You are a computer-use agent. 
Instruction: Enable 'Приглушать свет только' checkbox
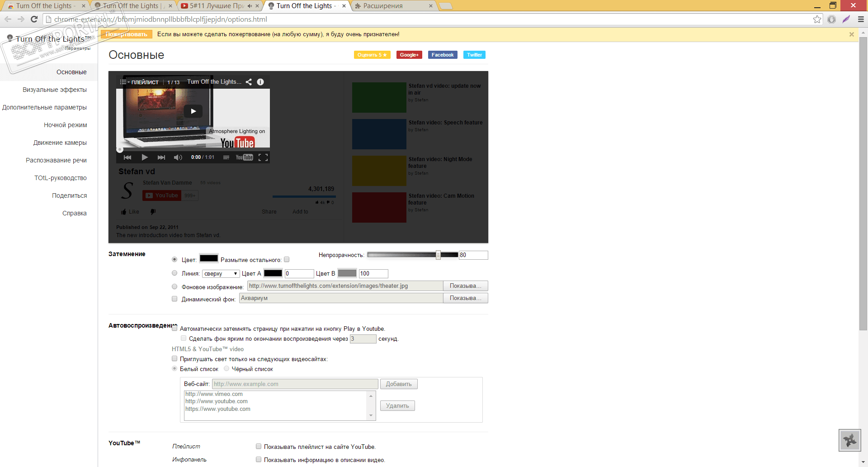click(x=175, y=358)
